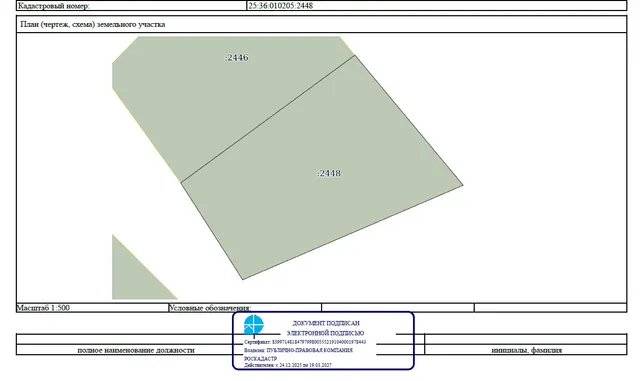The height and width of the screenshot is (381, 640).
Task: Click the 'Условные обозначения:' cell
Action: tap(245, 308)
